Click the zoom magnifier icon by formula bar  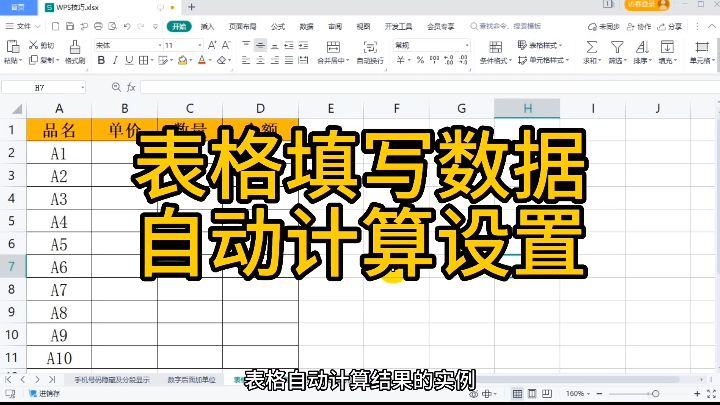pyautogui.click(x=116, y=87)
